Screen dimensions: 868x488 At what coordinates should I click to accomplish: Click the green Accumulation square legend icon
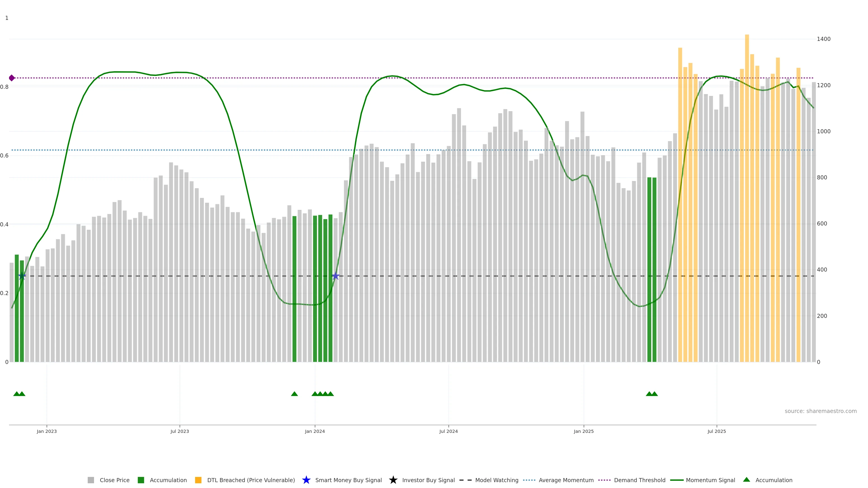[x=141, y=480]
